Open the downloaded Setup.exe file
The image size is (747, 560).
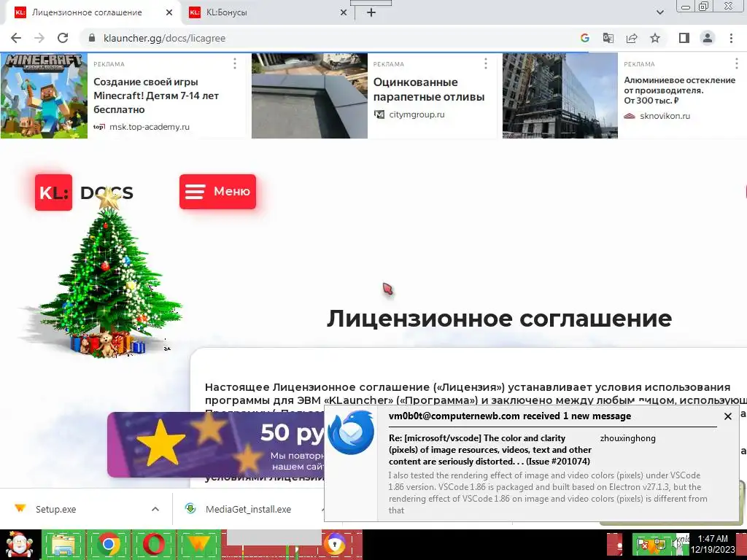[x=55, y=509]
